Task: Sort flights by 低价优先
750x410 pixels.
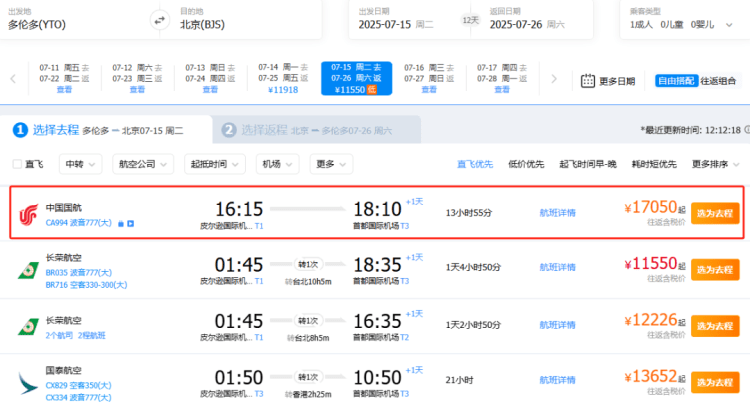Action: coord(526,164)
